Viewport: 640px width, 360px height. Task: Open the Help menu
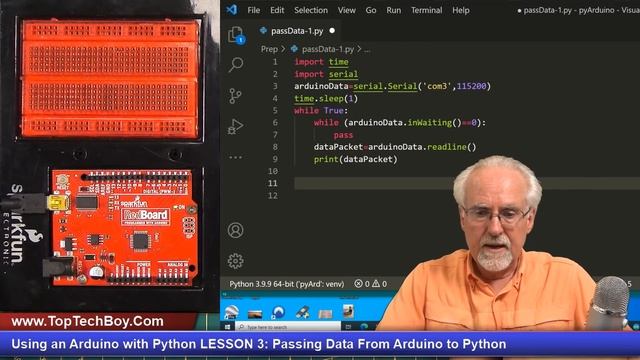461,10
